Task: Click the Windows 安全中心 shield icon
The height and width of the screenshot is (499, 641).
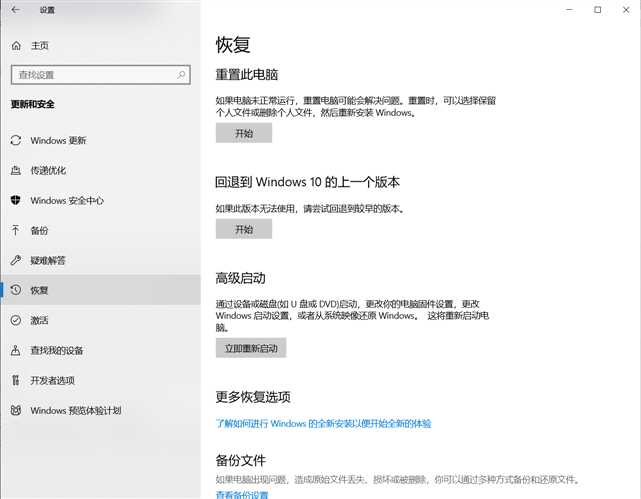Action: point(16,200)
